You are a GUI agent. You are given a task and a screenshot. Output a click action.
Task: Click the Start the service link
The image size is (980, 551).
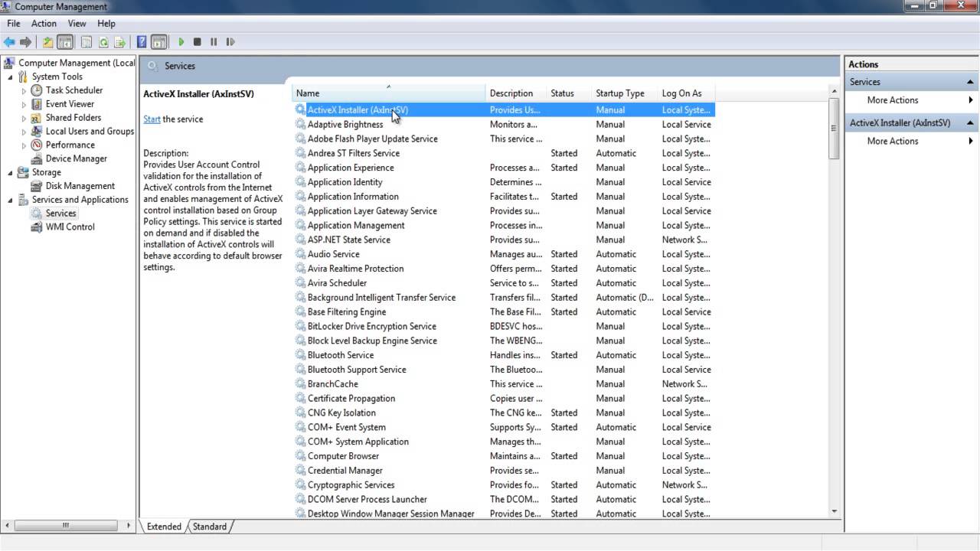click(x=152, y=119)
